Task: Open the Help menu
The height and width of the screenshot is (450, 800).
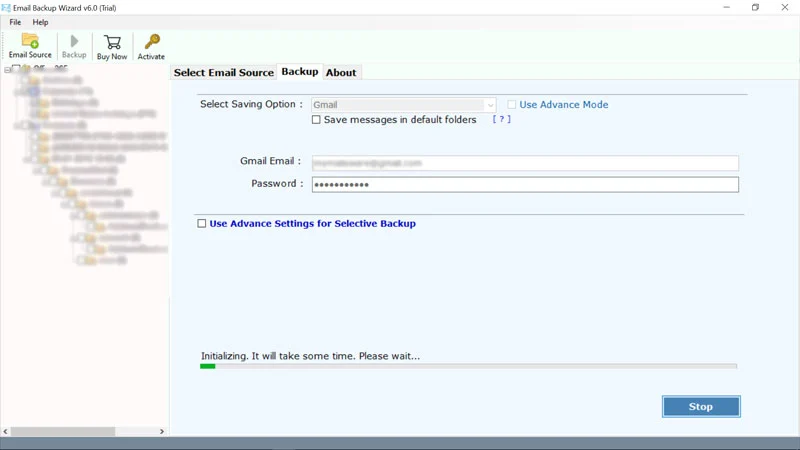Action: click(x=40, y=22)
